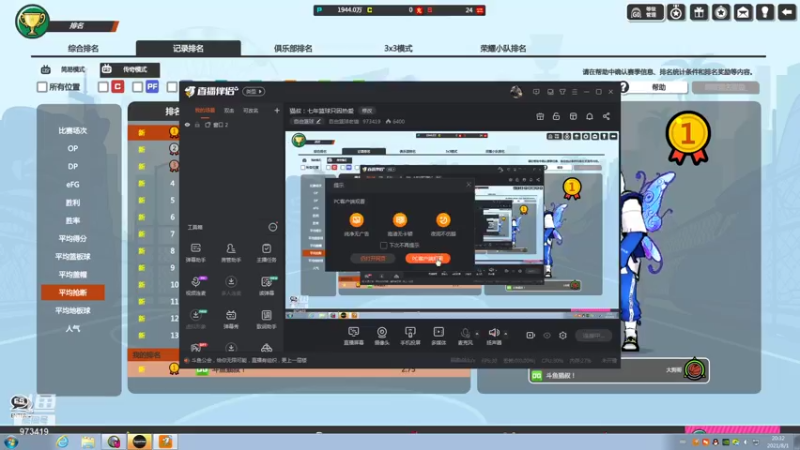
Task: Select 平均抢断 in stat sidebar
Action: pyautogui.click(x=73, y=292)
